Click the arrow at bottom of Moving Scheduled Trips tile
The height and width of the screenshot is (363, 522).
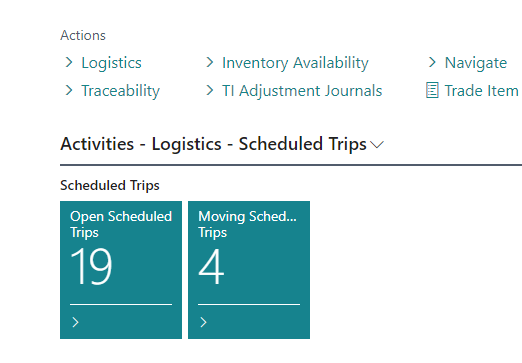203,322
